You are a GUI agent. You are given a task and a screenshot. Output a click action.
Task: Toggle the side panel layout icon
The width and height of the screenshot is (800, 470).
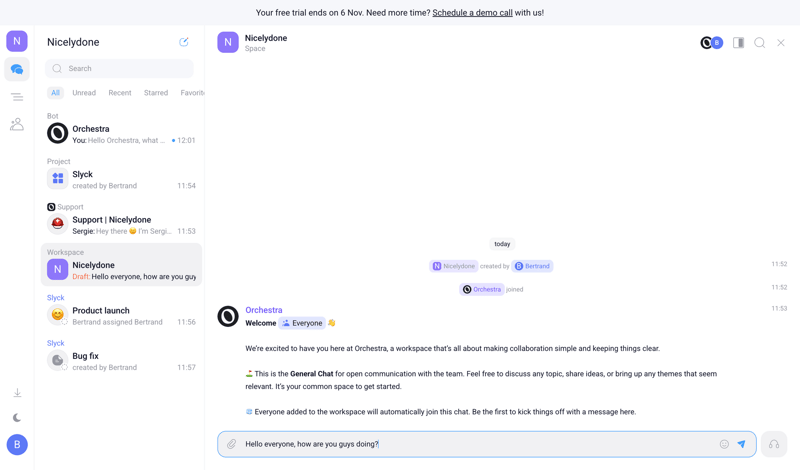click(x=738, y=43)
